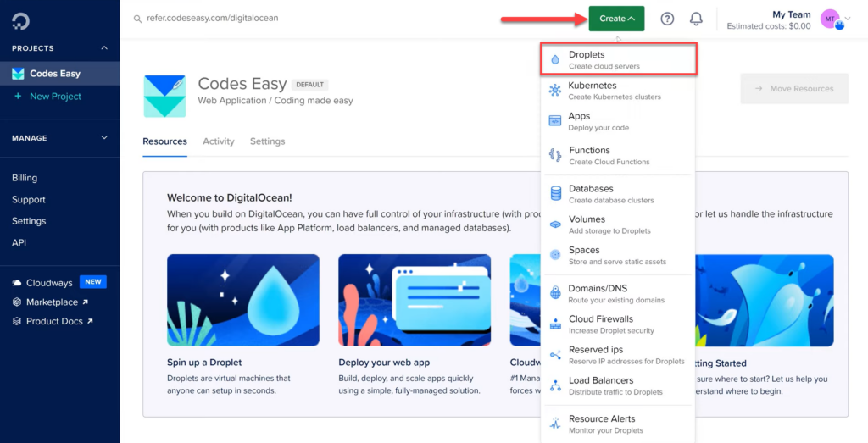This screenshot has height=443, width=868.
Task: Select Functions in Create menu
Action: pyautogui.click(x=618, y=155)
